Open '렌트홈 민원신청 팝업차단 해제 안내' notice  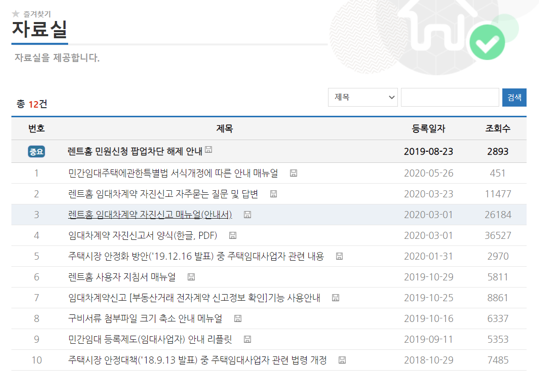135,151
